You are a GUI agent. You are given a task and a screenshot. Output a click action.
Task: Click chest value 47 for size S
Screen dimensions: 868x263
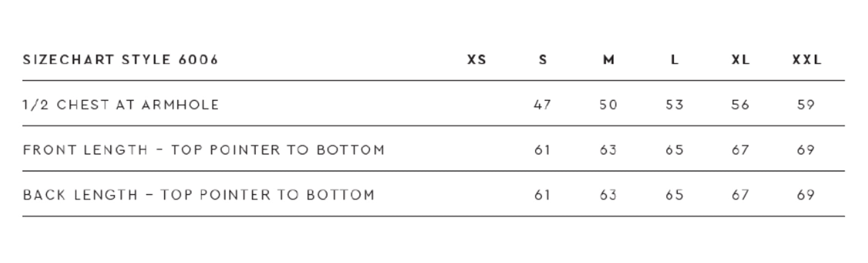click(542, 105)
